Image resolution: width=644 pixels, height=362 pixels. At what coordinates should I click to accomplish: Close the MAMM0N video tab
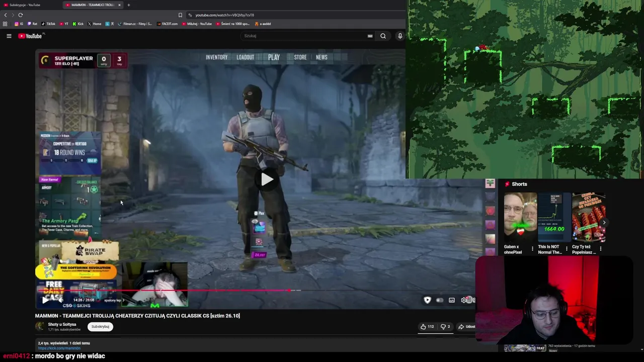[119, 5]
